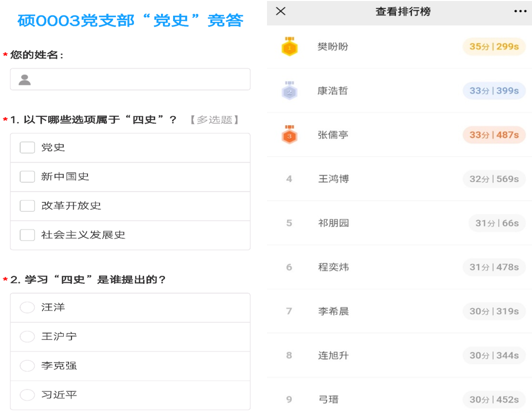Tick the 新中国史 option checkbox

[x=27, y=177]
